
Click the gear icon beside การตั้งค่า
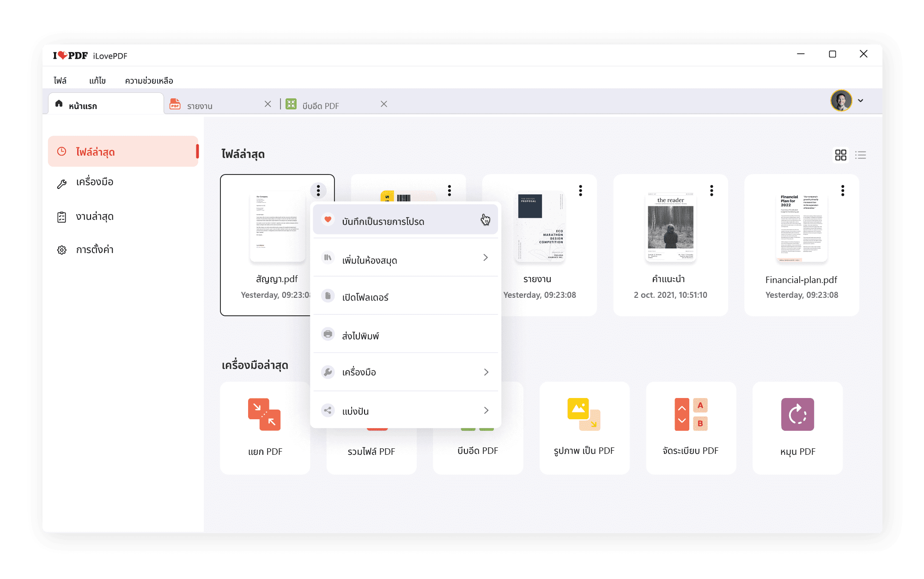pyautogui.click(x=61, y=250)
